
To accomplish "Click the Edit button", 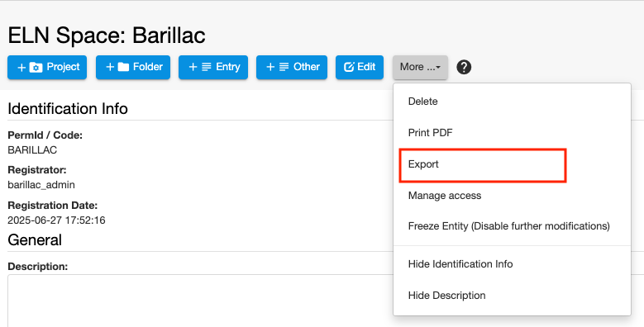I will (360, 67).
